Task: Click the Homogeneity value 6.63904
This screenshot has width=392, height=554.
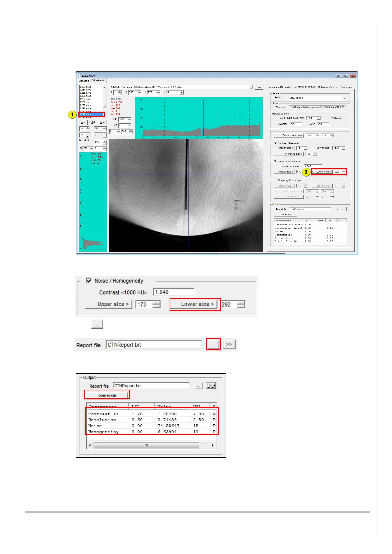Action: tap(167, 432)
